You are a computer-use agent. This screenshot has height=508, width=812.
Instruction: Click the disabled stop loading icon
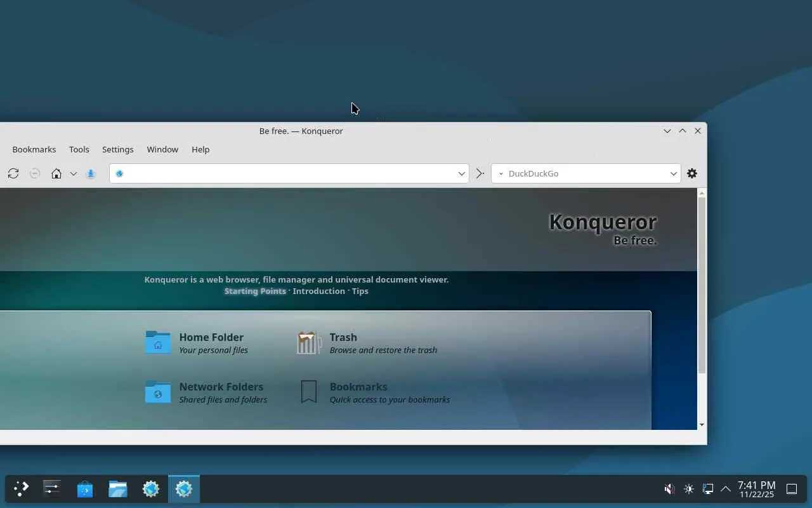(x=35, y=173)
